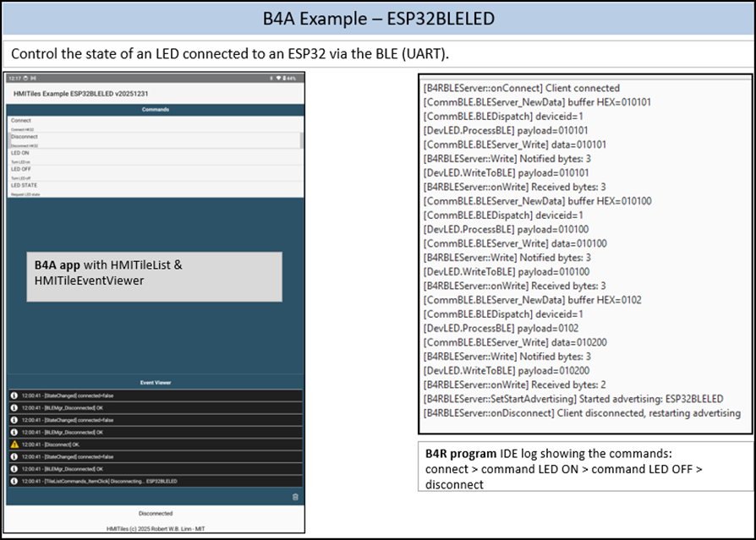
Task: Tap the Disconnect command tile
Action: 156,140
